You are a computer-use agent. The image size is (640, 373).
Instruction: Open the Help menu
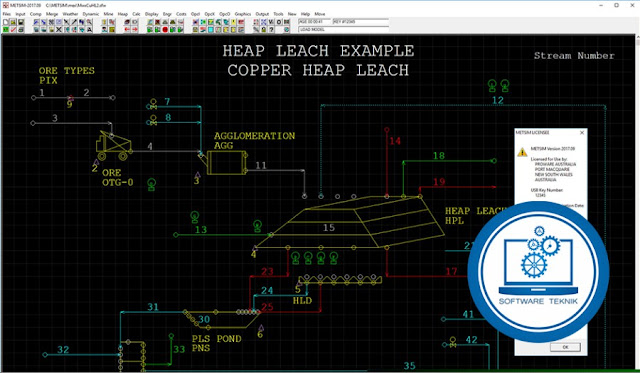(305, 14)
